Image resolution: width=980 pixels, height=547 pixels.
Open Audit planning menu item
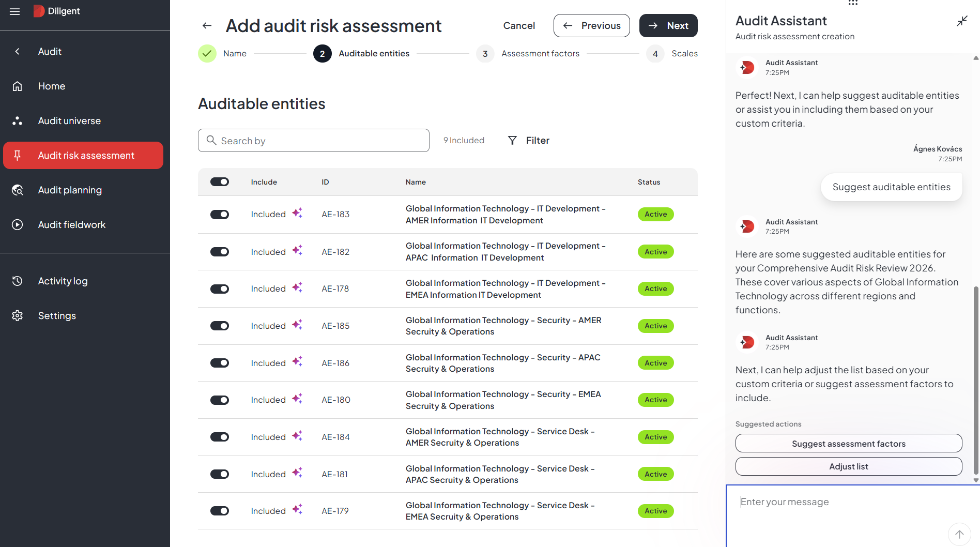(x=70, y=190)
